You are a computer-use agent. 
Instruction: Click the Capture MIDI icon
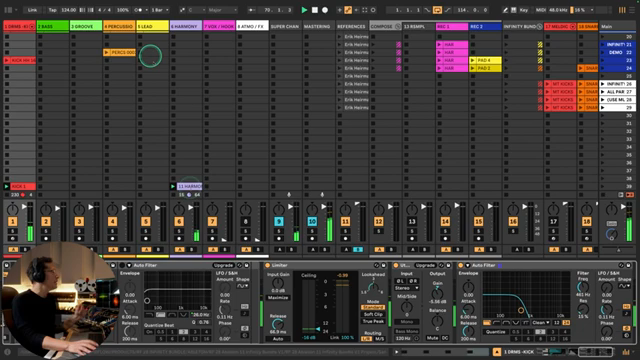coord(364,10)
